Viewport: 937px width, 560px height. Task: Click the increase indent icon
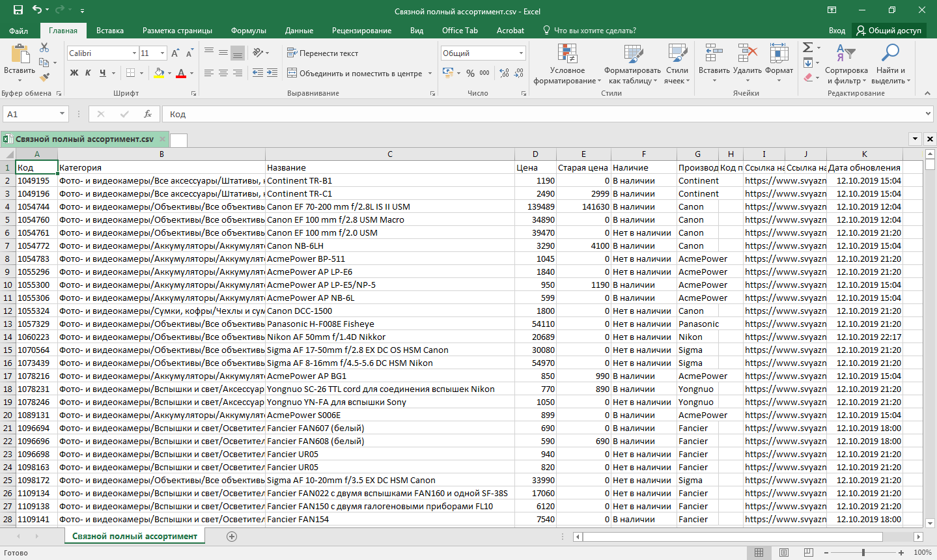tap(272, 73)
